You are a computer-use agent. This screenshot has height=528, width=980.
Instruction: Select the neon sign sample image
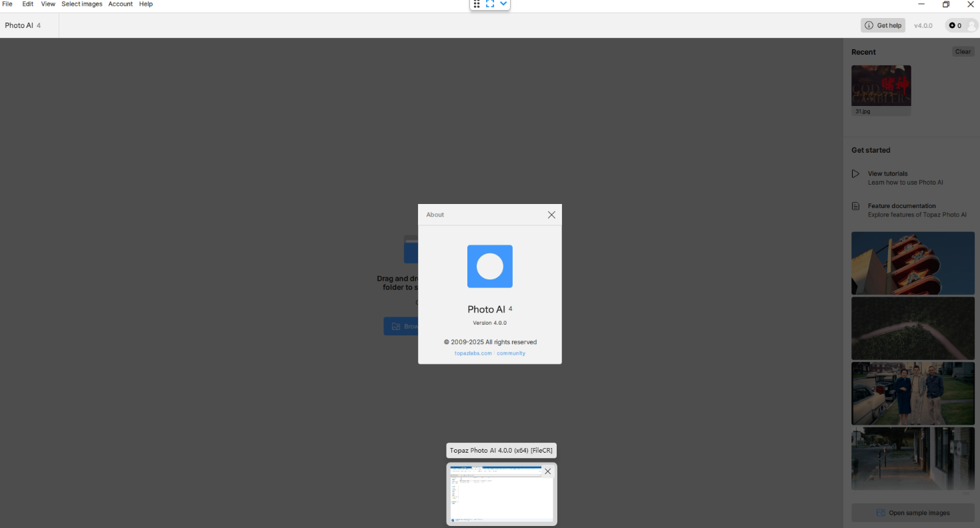[913, 263]
